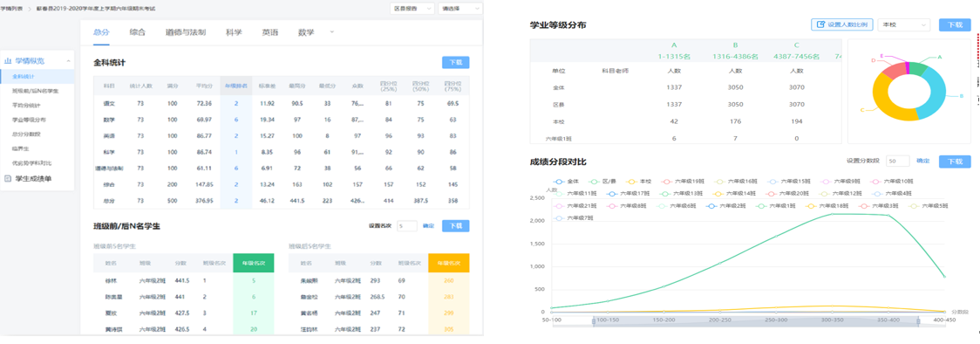
Task: Click 下载 button for 全科统计
Action: pos(456,63)
